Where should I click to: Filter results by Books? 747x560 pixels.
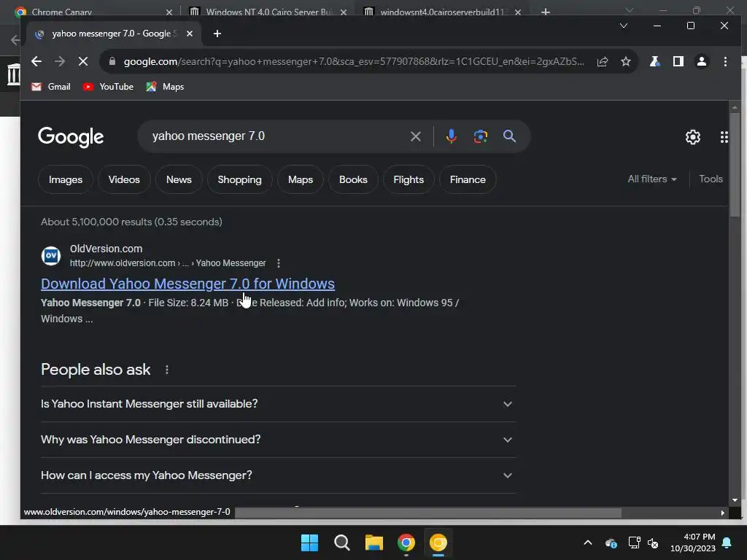coord(353,179)
